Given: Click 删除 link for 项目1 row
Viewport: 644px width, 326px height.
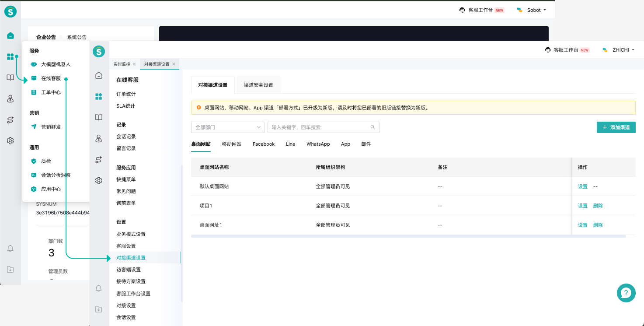Looking at the screenshot, I should (x=598, y=206).
